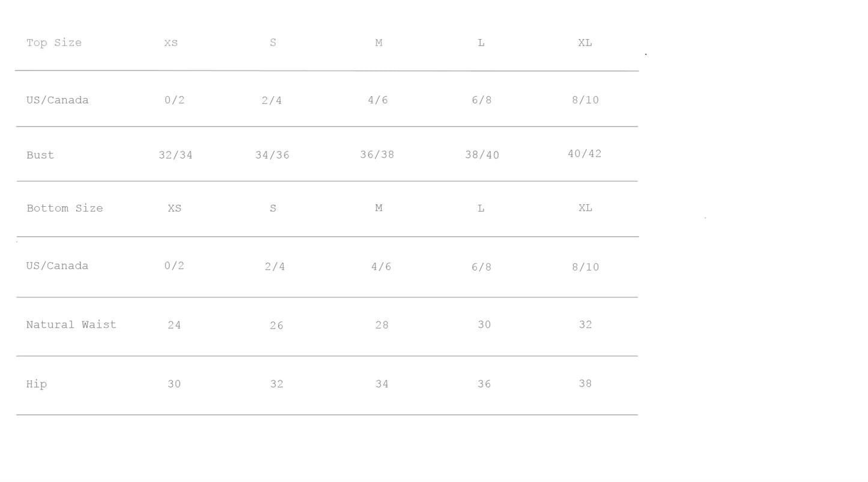Image resolution: width=868 pixels, height=482 pixels.
Task: Click the 38/40 bust measurement
Action: pyautogui.click(x=482, y=155)
